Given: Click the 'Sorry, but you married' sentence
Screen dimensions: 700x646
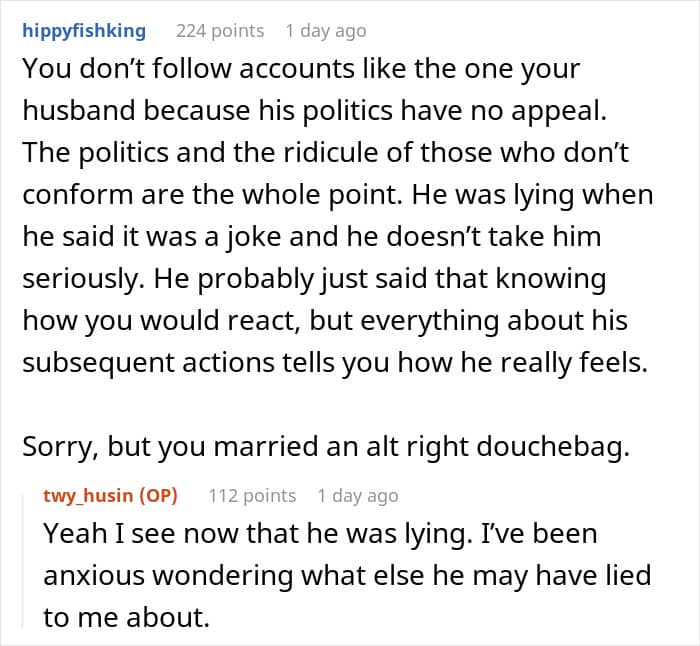Looking at the screenshot, I should (x=325, y=448).
